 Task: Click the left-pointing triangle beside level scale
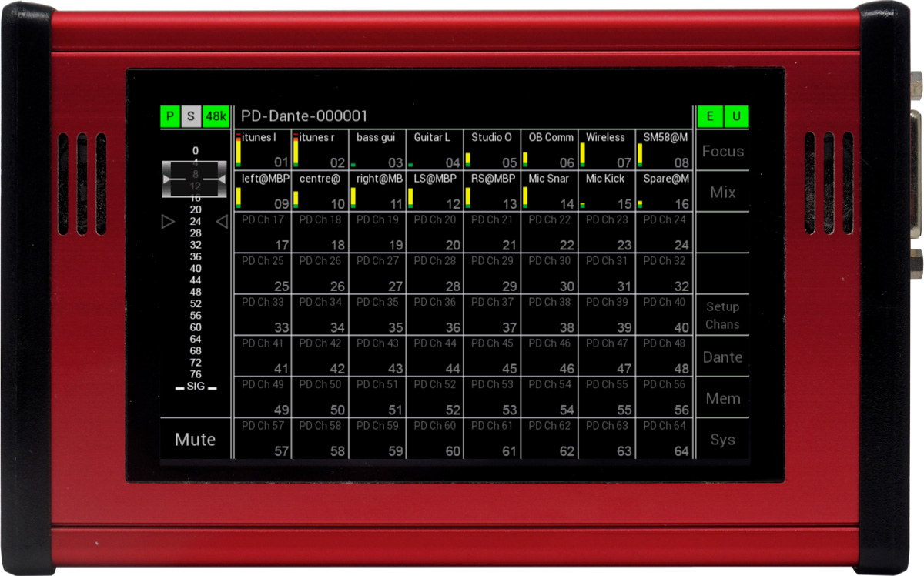pos(222,222)
